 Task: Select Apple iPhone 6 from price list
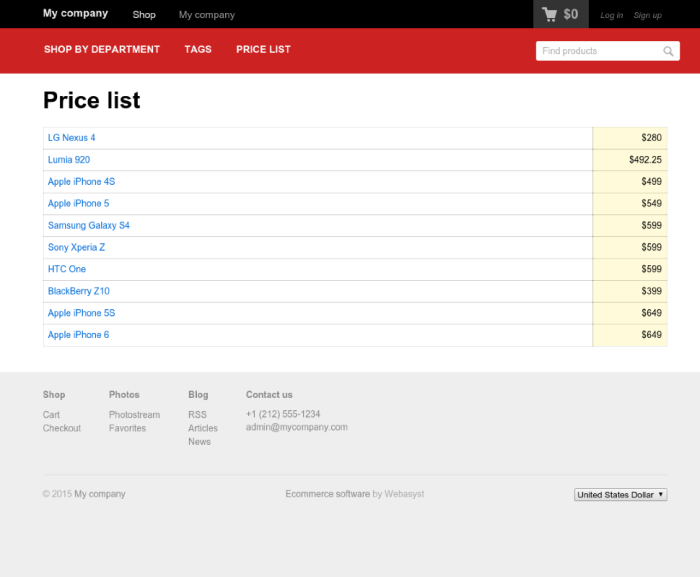click(x=79, y=335)
